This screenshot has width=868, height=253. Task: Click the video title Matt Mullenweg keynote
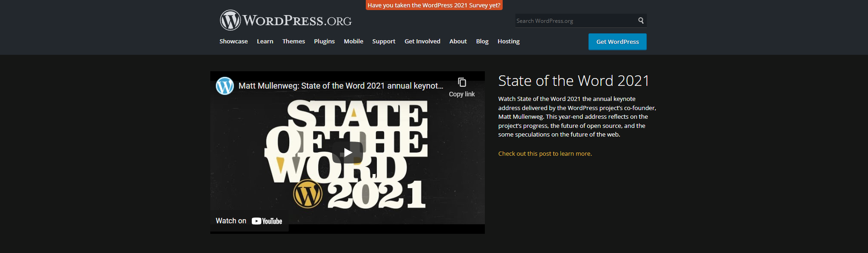point(341,86)
